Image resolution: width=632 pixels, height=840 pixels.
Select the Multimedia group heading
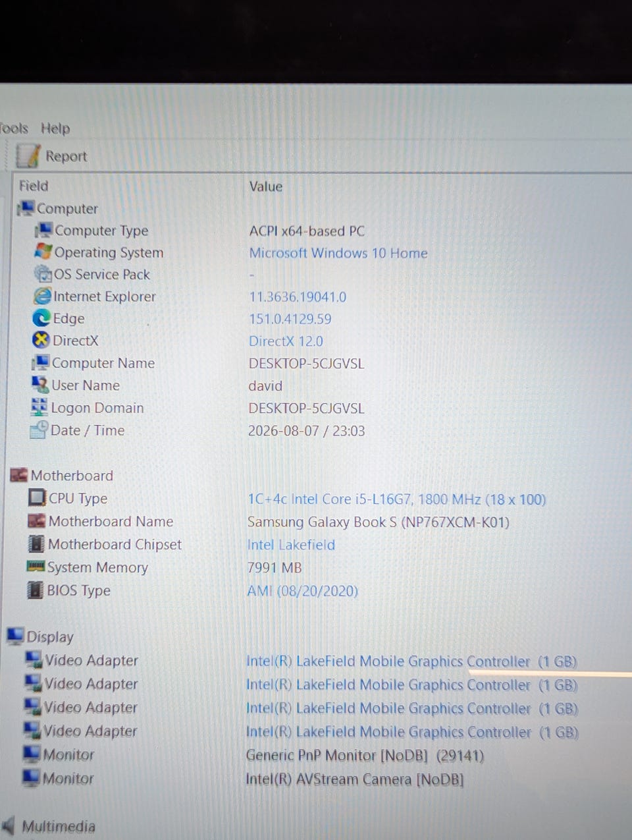pyautogui.click(x=59, y=826)
